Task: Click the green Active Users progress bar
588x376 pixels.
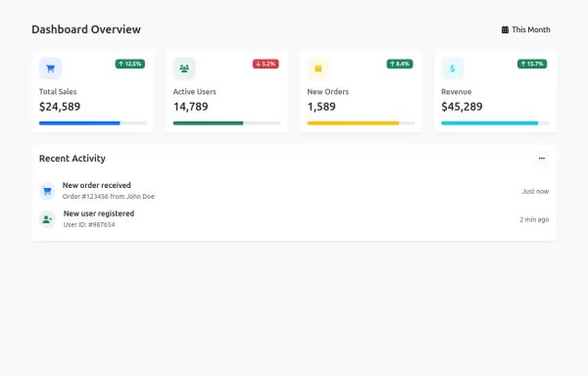Action: [227, 123]
